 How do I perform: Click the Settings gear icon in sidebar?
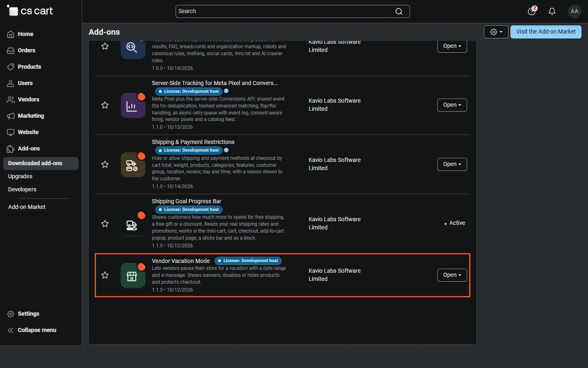[x=11, y=314]
